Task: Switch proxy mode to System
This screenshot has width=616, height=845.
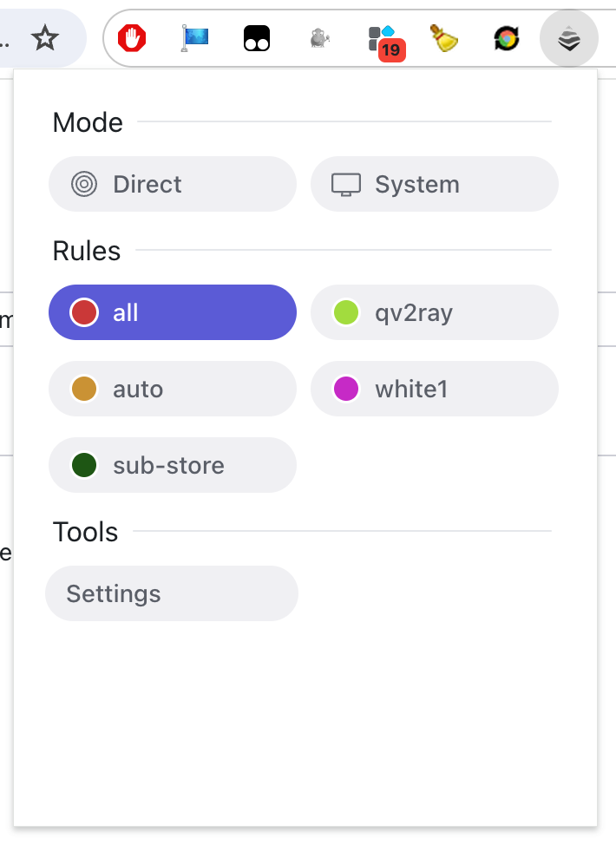Action: [x=435, y=184]
